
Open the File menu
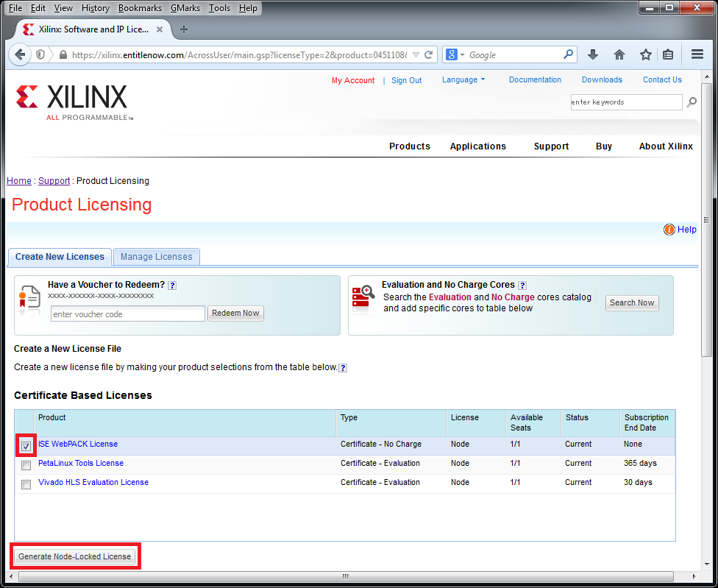click(15, 8)
